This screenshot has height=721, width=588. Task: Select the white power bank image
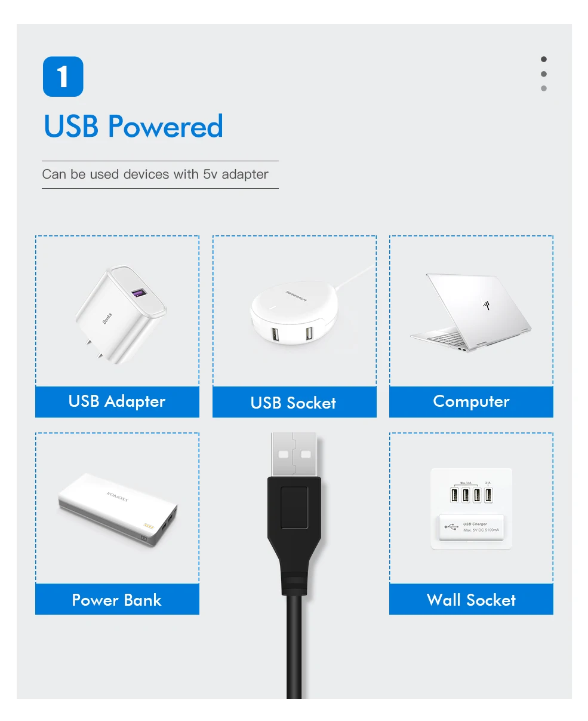coord(117,510)
